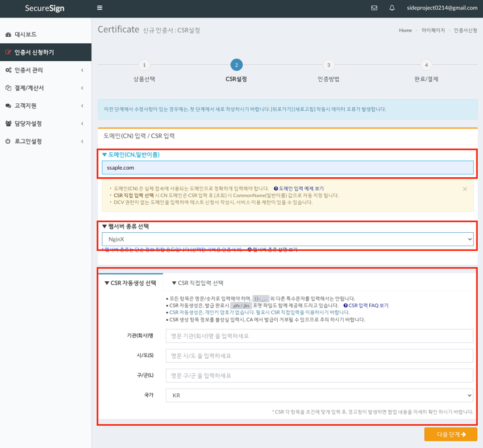Click the orange 다음 단계 button
Viewport: 483px width, 448px height.
click(x=451, y=434)
